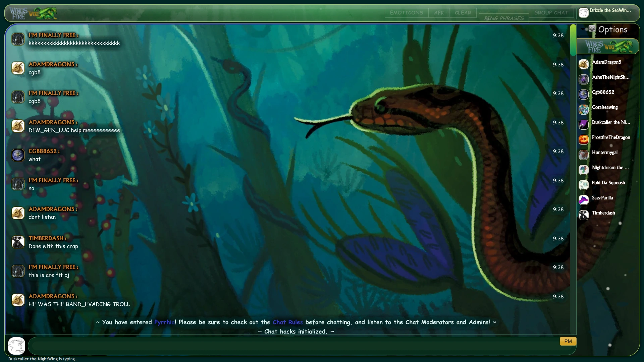The height and width of the screenshot is (362, 644).
Task: Click Poki Da Squoosh avatar icon
Action: pos(583,185)
